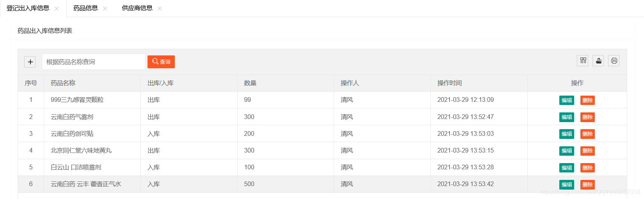The width and height of the screenshot is (644, 199).
Task: Click the export table icon
Action: [598, 60]
